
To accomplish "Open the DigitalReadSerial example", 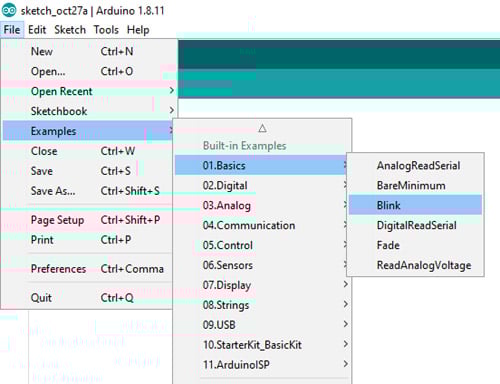I will [x=415, y=225].
